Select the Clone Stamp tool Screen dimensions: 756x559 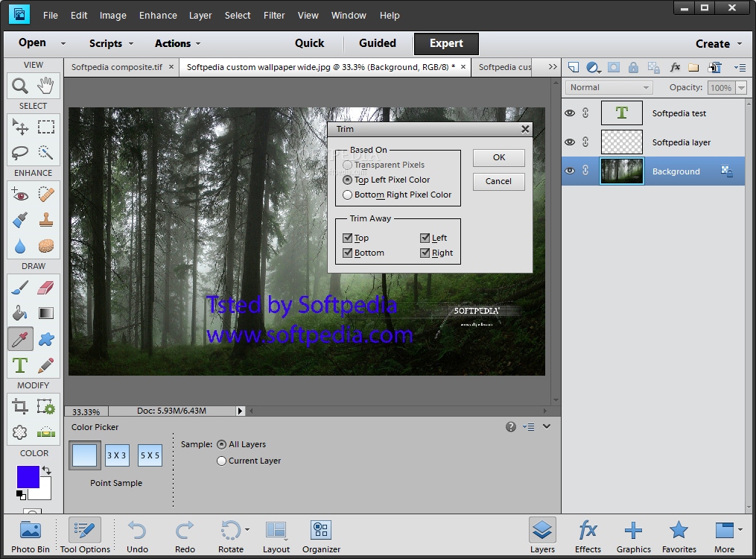pos(45,221)
